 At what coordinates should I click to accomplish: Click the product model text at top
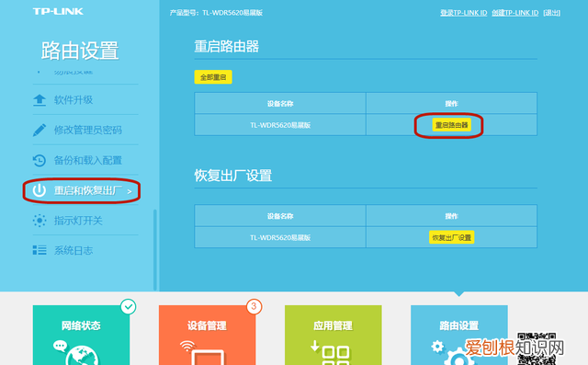(x=216, y=13)
